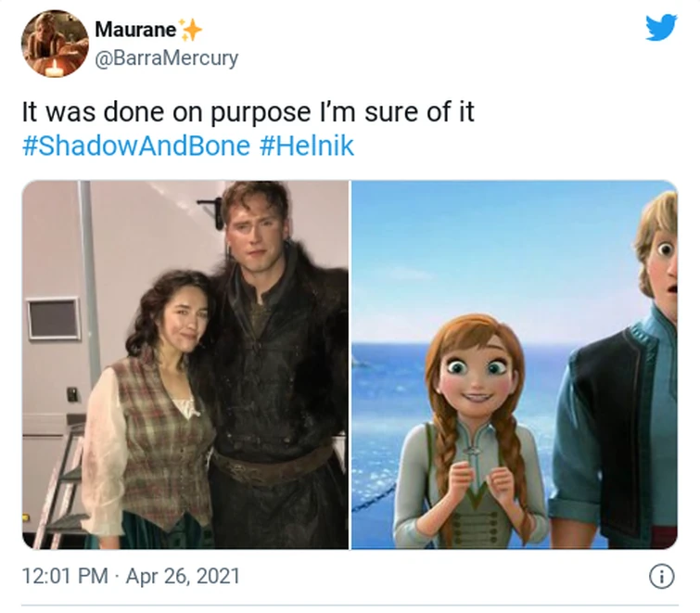
Task: Click the trailer window in left photo
Action: tap(54, 319)
